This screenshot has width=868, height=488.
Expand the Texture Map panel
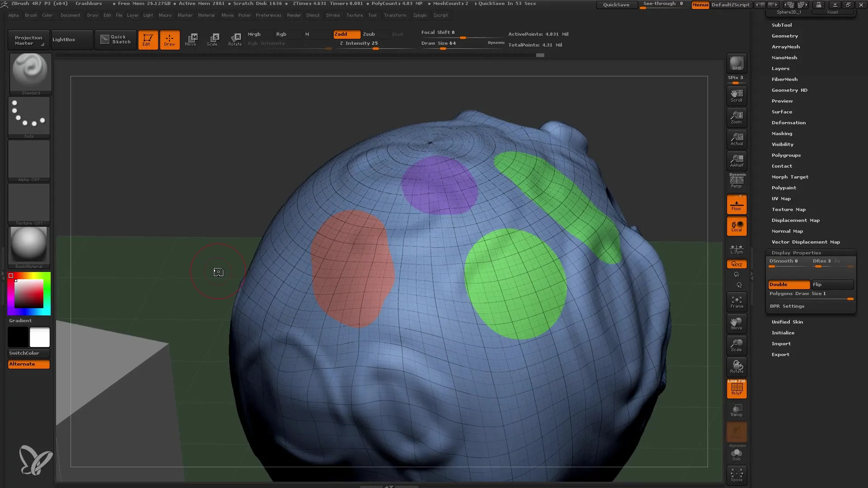(x=788, y=209)
